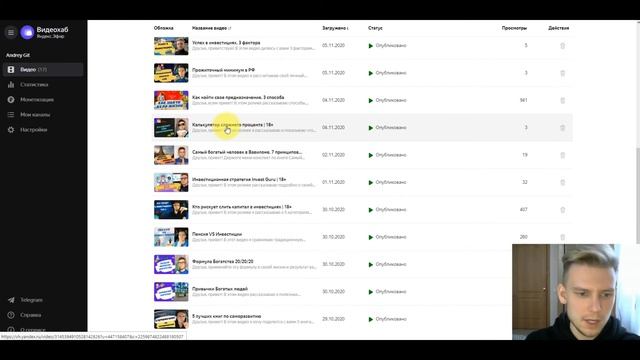Click the Статус column header

[375, 28]
